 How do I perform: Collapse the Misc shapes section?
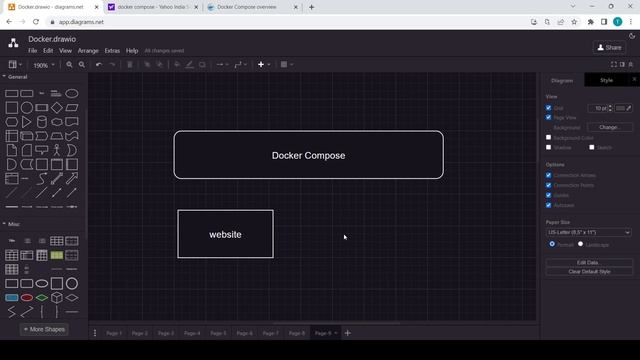pos(11,224)
